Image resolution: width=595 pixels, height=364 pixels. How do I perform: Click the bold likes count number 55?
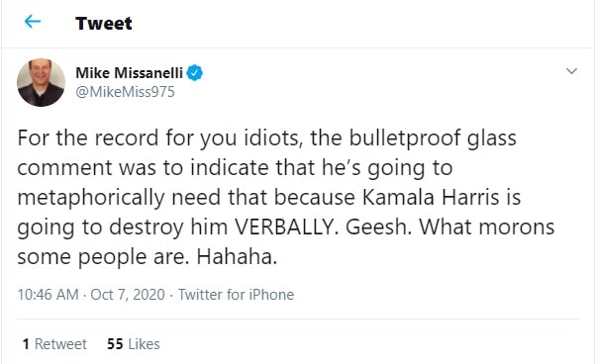coord(115,344)
